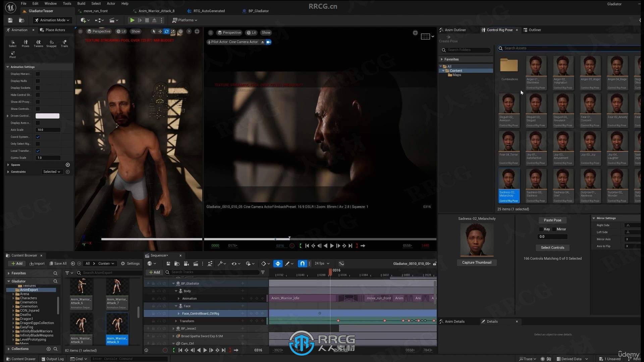Open the track filter icon beside Search Tracks

(x=263, y=272)
